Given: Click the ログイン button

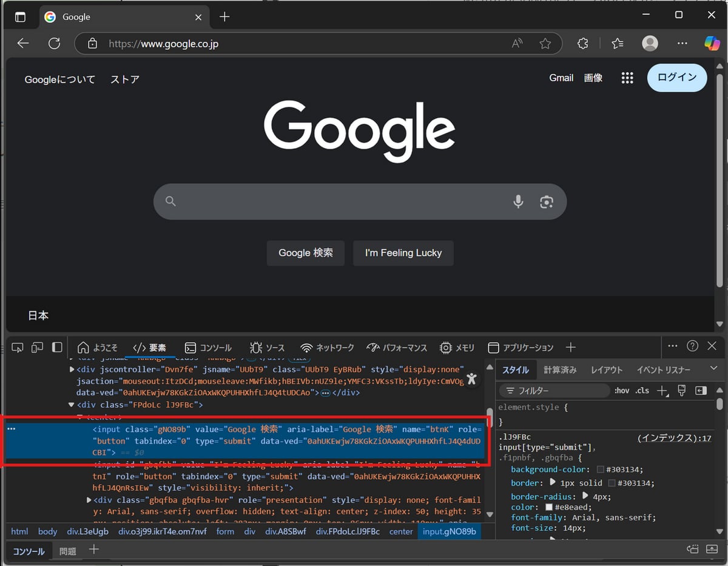Looking at the screenshot, I should point(677,78).
